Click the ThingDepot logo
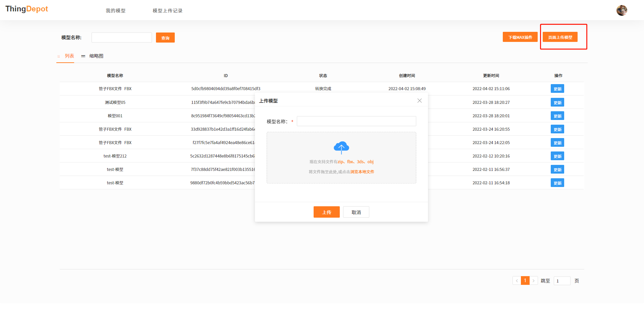 [x=26, y=9]
